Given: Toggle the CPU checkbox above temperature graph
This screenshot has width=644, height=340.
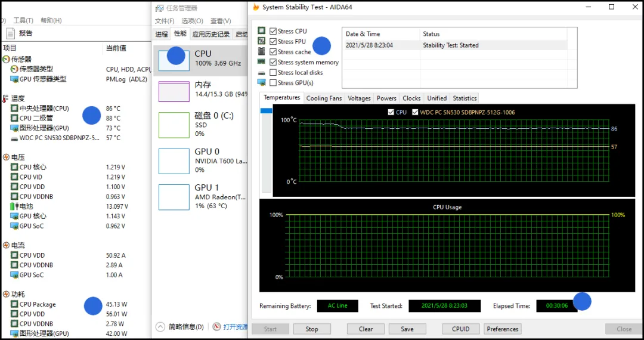Looking at the screenshot, I should pyautogui.click(x=391, y=112).
